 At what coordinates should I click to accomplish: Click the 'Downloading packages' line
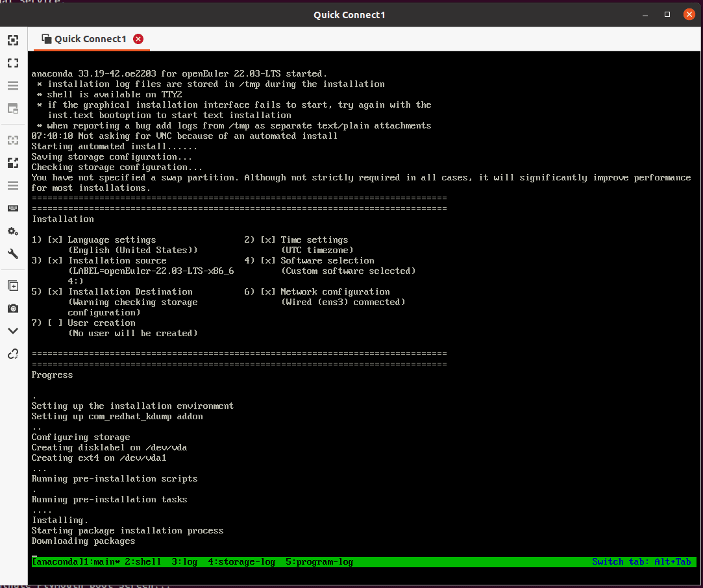click(83, 541)
